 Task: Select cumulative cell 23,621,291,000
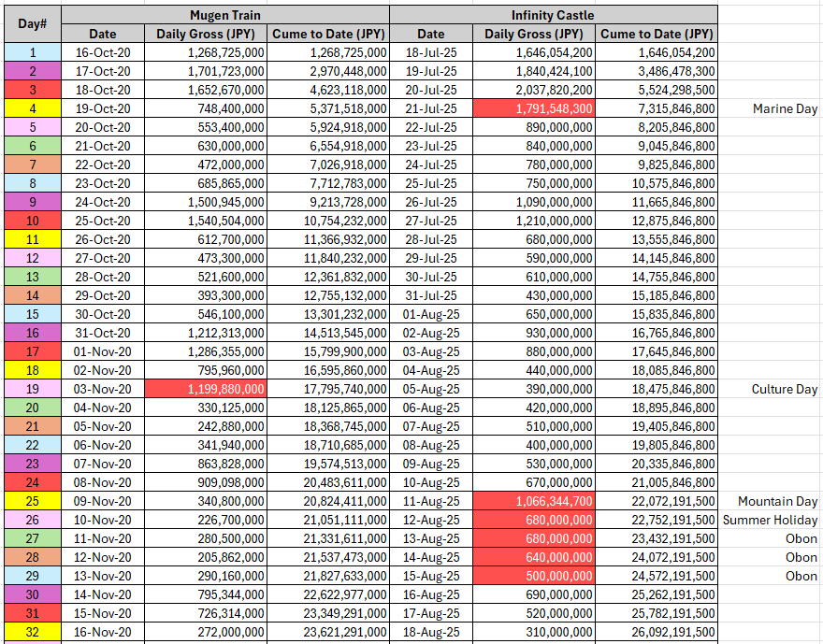pos(328,632)
